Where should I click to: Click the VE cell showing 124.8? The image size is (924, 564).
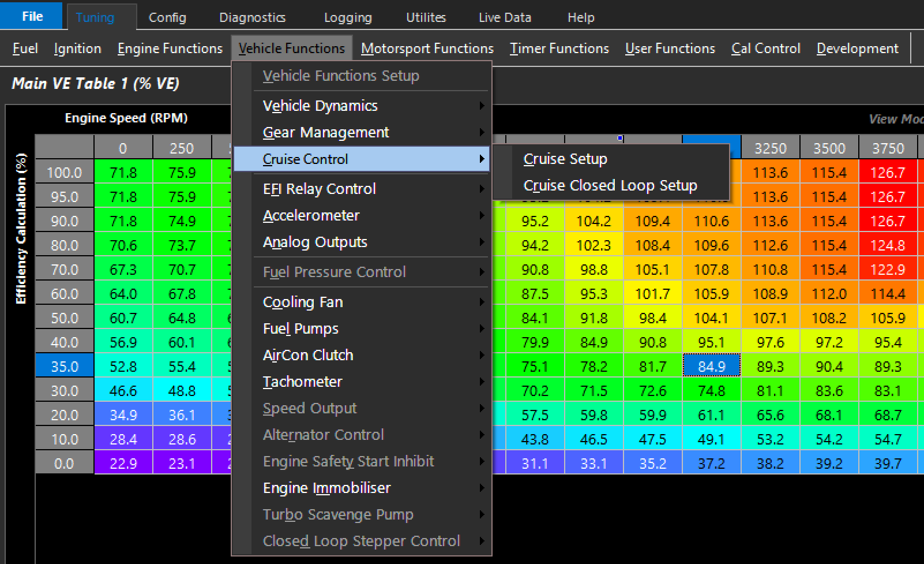pos(888,245)
